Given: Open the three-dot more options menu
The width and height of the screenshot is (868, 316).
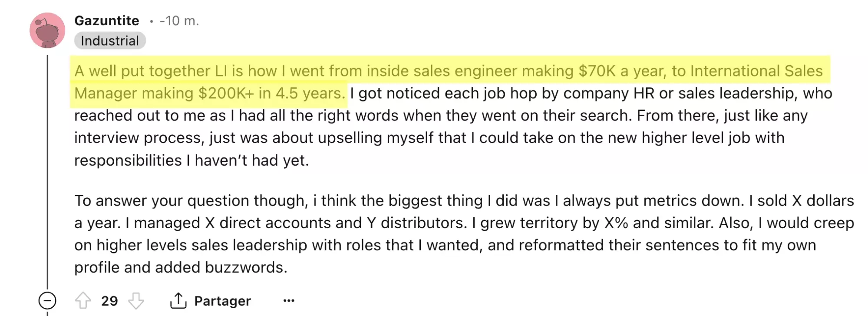Looking at the screenshot, I should [x=289, y=300].
